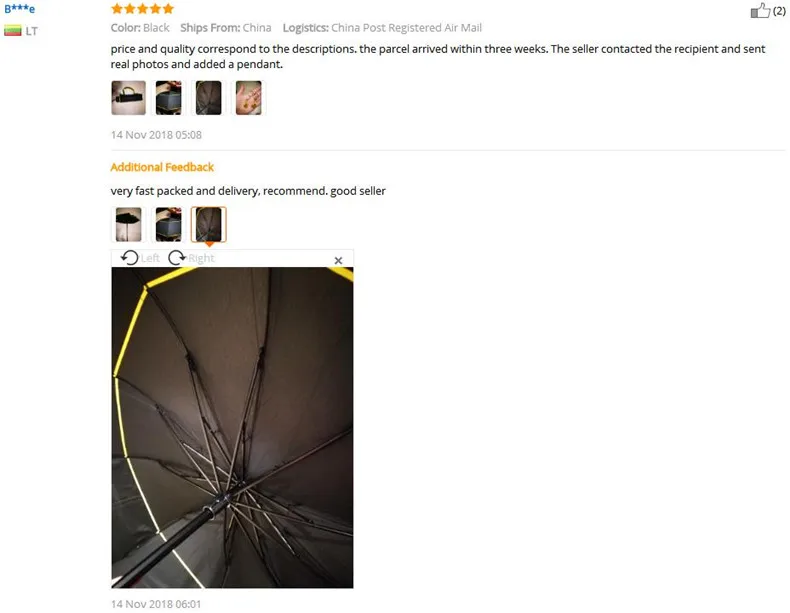Close the enlarged photo viewer
Viewport: 790px width, 613px height.
click(339, 260)
